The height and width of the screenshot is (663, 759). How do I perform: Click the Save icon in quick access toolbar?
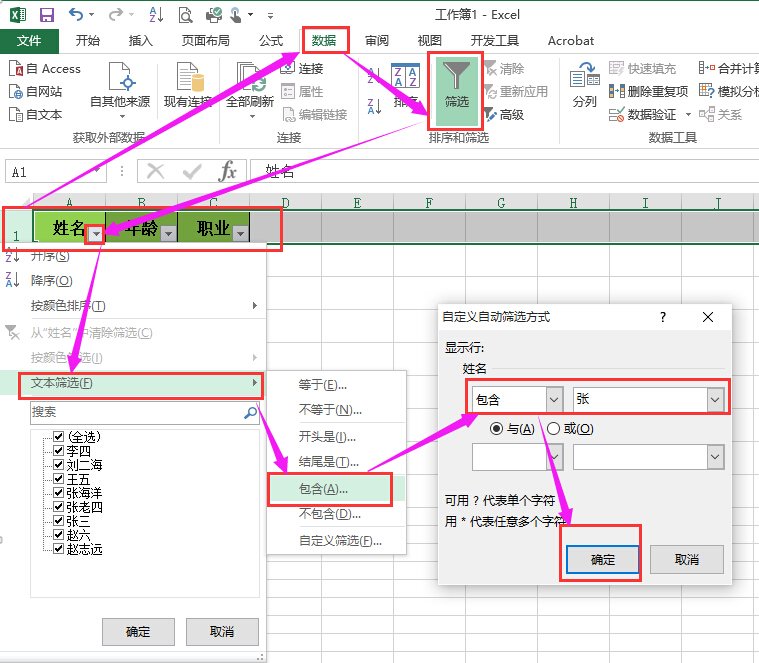pyautogui.click(x=46, y=15)
